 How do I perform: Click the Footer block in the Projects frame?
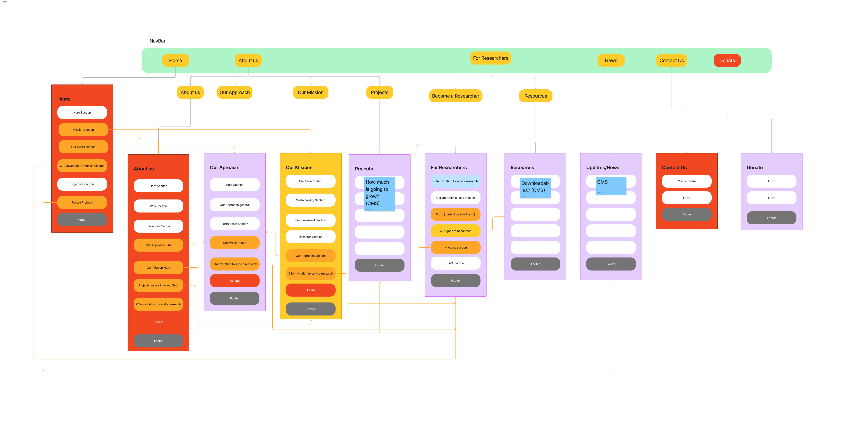[379, 265]
